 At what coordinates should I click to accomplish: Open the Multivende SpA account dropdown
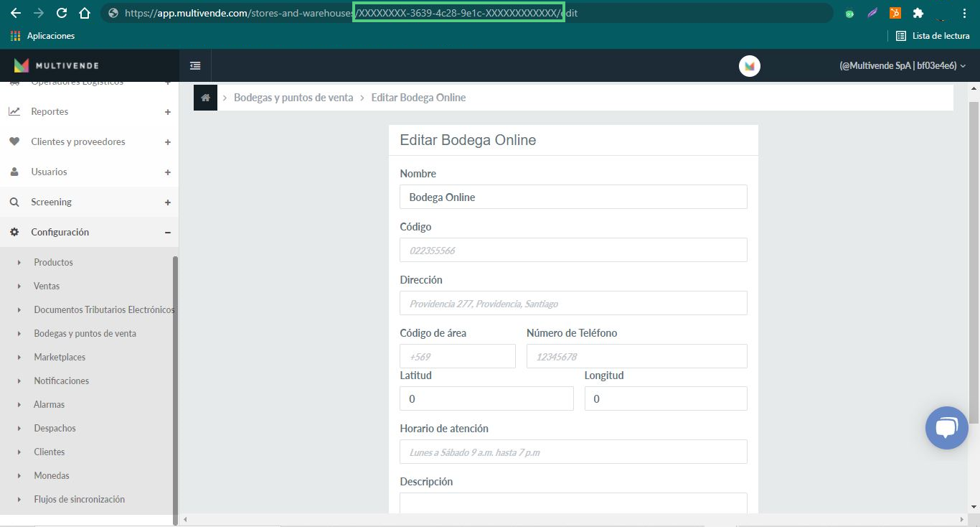(x=902, y=66)
